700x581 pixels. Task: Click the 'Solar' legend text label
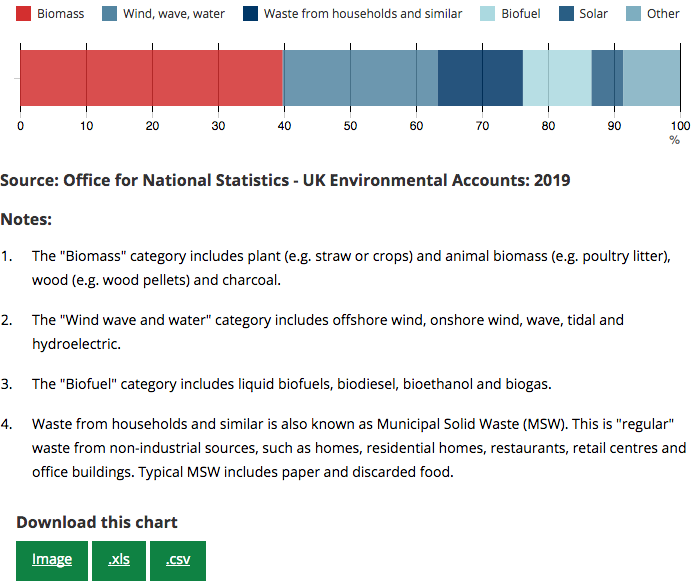(593, 14)
